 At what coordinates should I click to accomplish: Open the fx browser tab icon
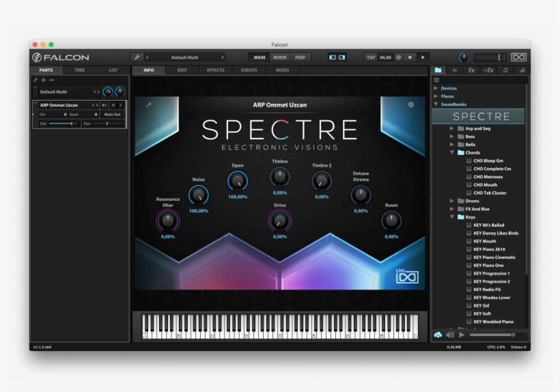(471, 70)
